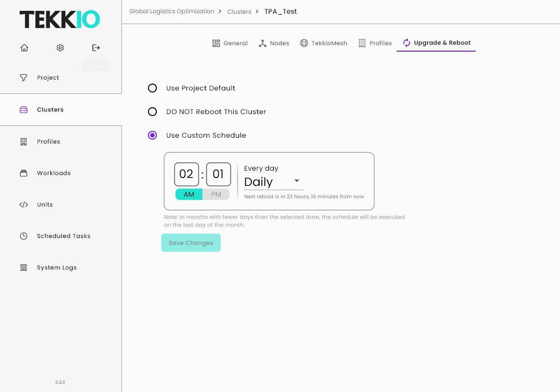Open the TekkioMesh tab
This screenshot has width=560, height=392.
tap(324, 43)
